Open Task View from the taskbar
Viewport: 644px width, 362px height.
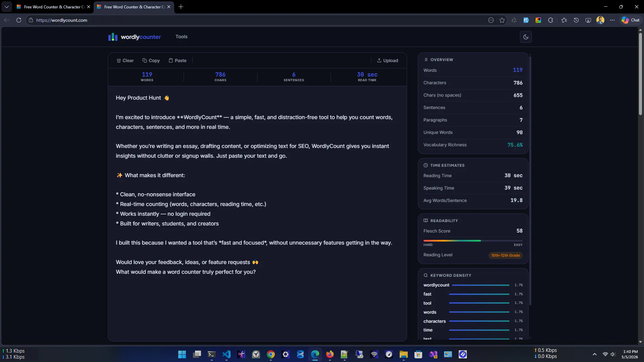click(197, 354)
